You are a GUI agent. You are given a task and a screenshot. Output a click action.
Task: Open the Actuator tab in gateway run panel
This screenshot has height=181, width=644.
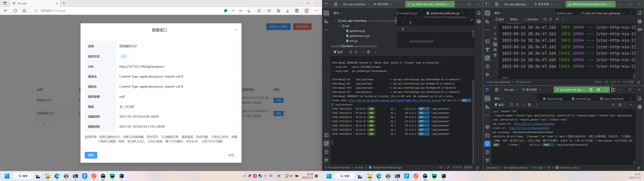(531, 19)
